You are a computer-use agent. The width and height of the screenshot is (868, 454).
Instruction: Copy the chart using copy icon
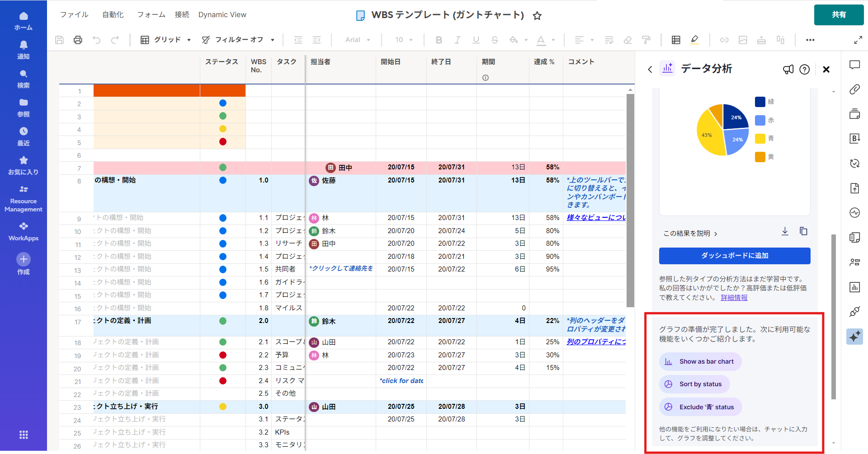[803, 231]
